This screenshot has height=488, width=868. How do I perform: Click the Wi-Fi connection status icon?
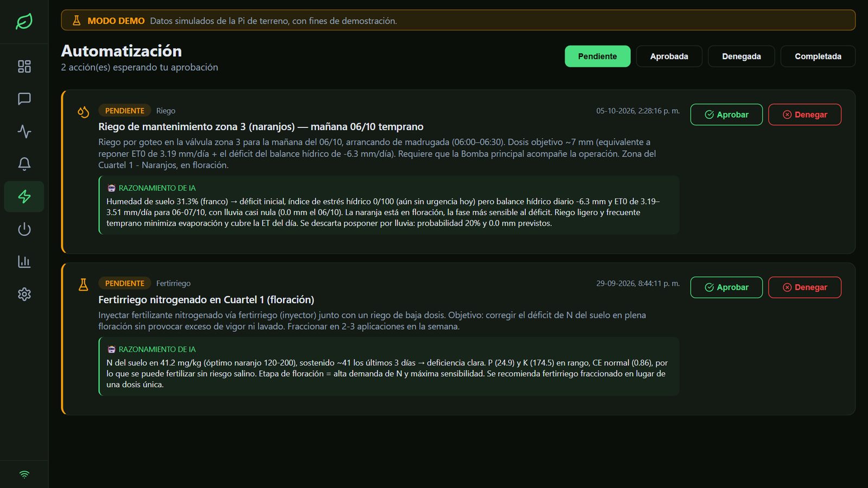pyautogui.click(x=24, y=474)
